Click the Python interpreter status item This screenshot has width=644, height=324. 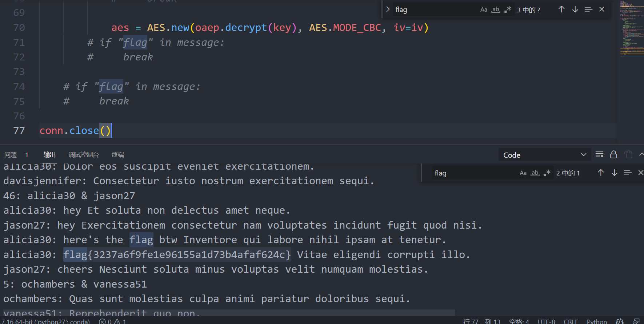tap(45, 321)
